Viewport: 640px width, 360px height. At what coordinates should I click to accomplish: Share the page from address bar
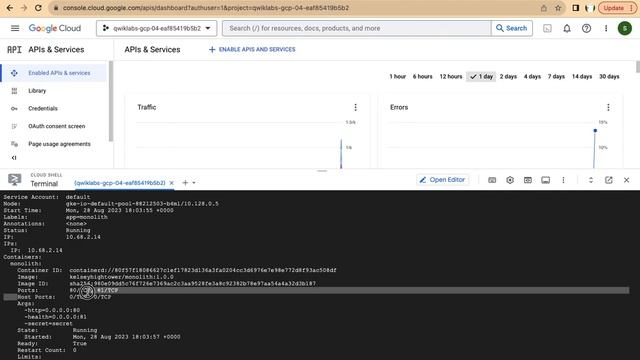coord(544,8)
